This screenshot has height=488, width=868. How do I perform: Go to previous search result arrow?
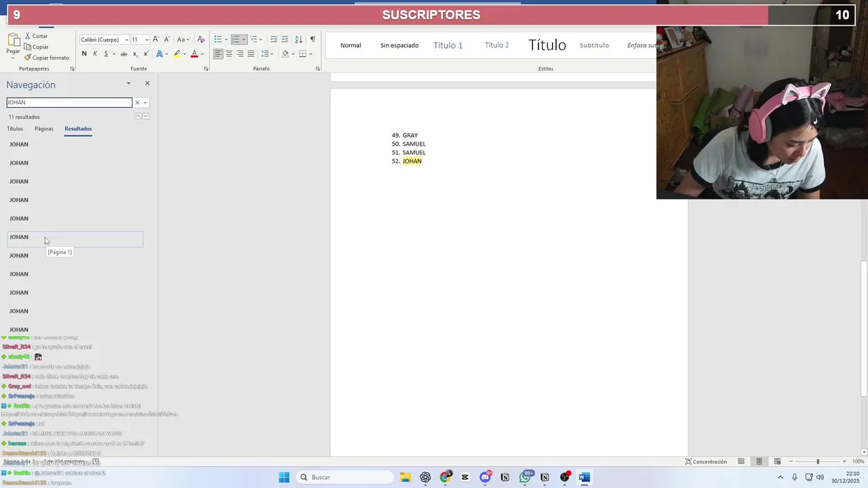pyautogui.click(x=138, y=117)
